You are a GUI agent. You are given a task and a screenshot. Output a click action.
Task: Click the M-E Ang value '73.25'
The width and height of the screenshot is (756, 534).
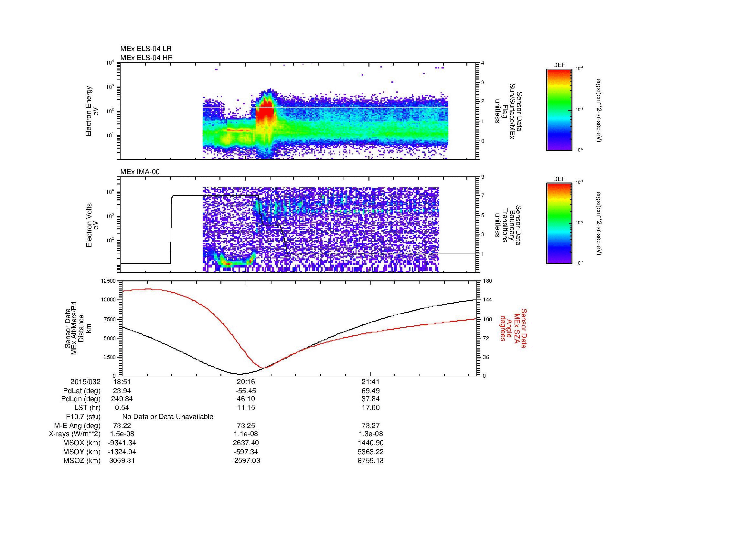tap(246, 425)
